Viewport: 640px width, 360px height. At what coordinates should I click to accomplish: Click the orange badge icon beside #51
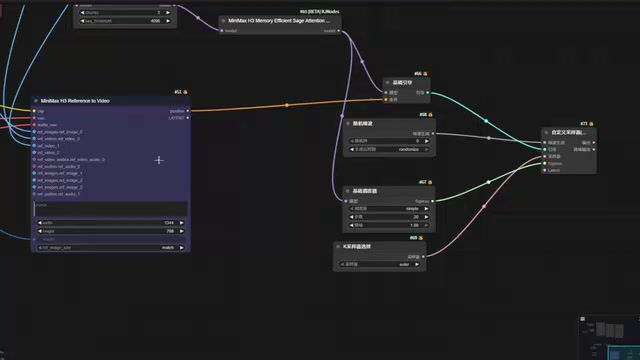[x=185, y=92]
